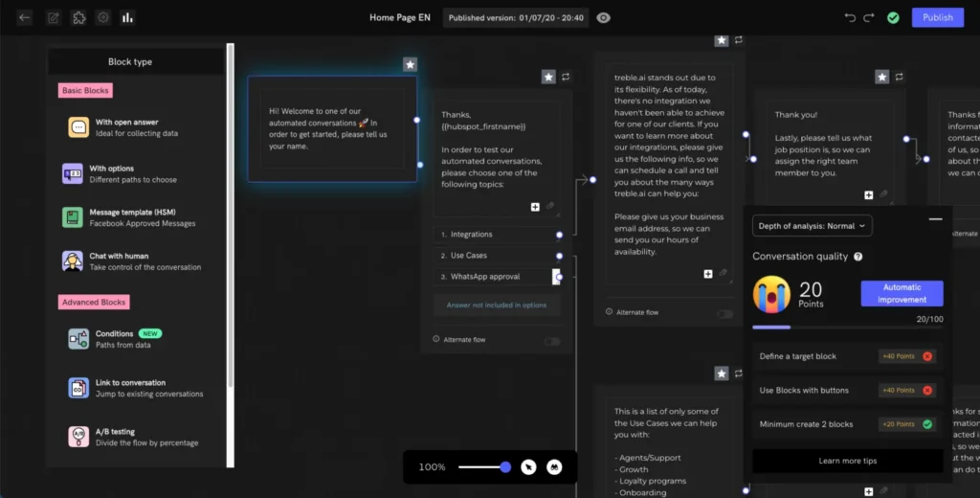Collapse the Conversation quality panel
The width and height of the screenshot is (980, 498).
[935, 219]
